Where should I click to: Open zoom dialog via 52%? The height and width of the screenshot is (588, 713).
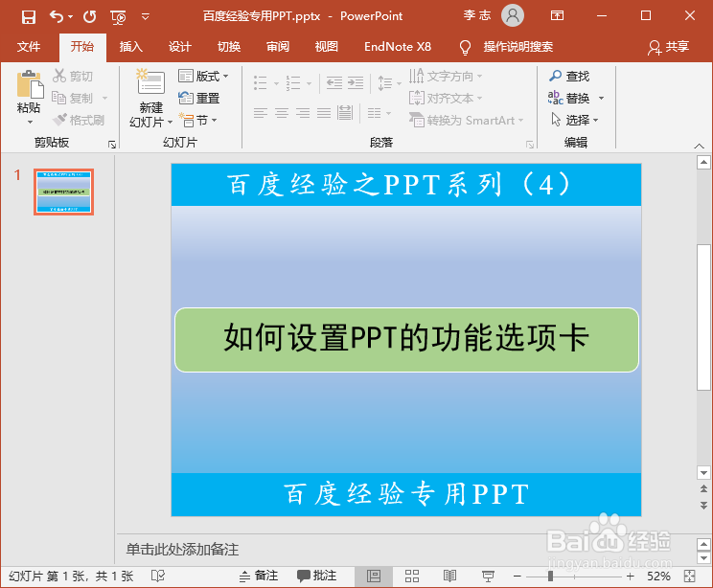click(x=658, y=577)
